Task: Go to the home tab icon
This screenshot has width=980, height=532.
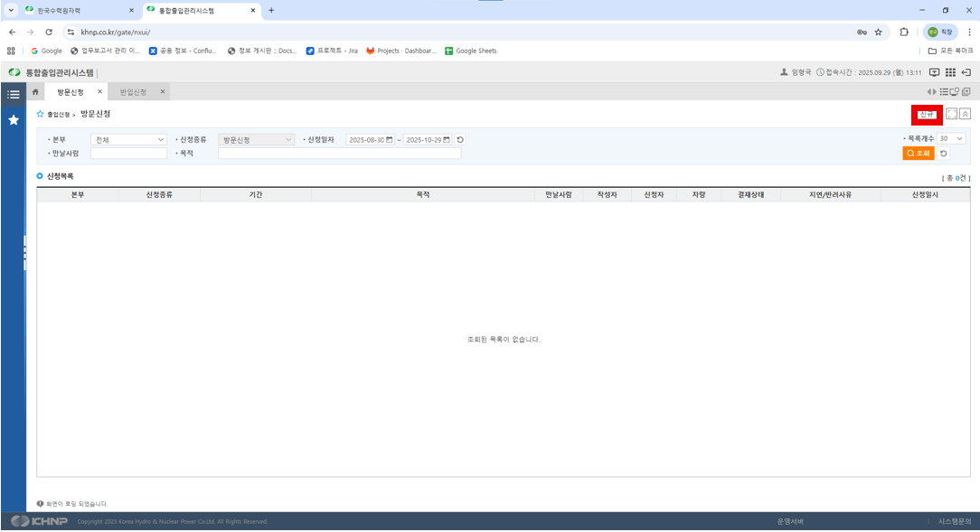Action: click(35, 92)
